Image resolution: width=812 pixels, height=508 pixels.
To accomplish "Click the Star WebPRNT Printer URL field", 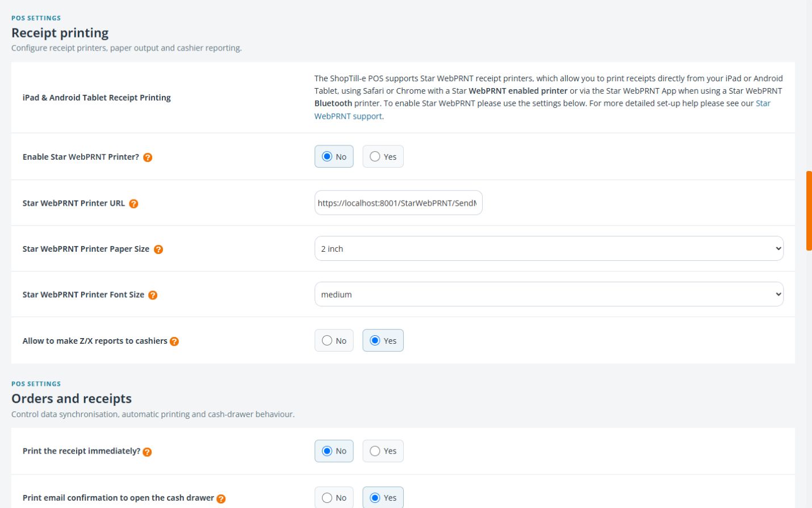I will pos(399,203).
